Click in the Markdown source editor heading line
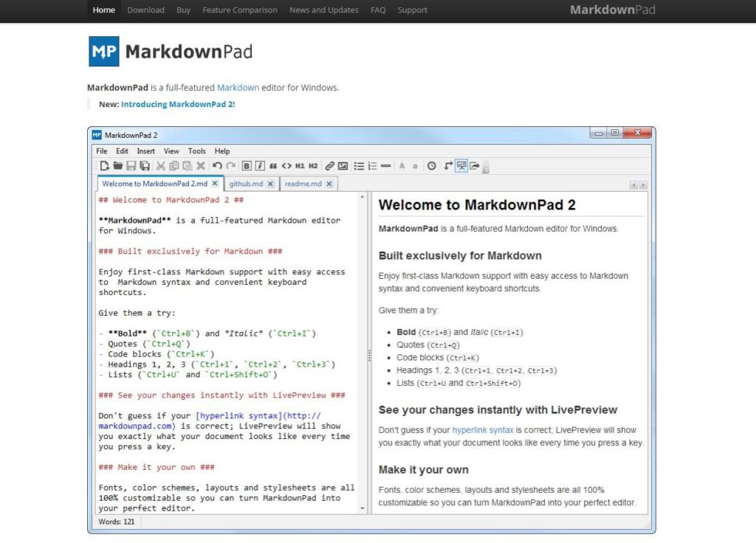This screenshot has width=756, height=543. [x=171, y=199]
